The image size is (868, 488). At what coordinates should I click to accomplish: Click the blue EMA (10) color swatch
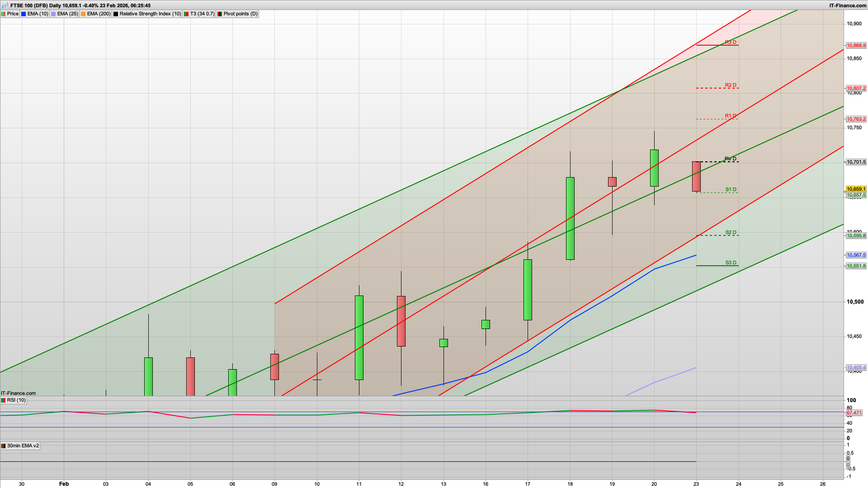[x=23, y=14]
